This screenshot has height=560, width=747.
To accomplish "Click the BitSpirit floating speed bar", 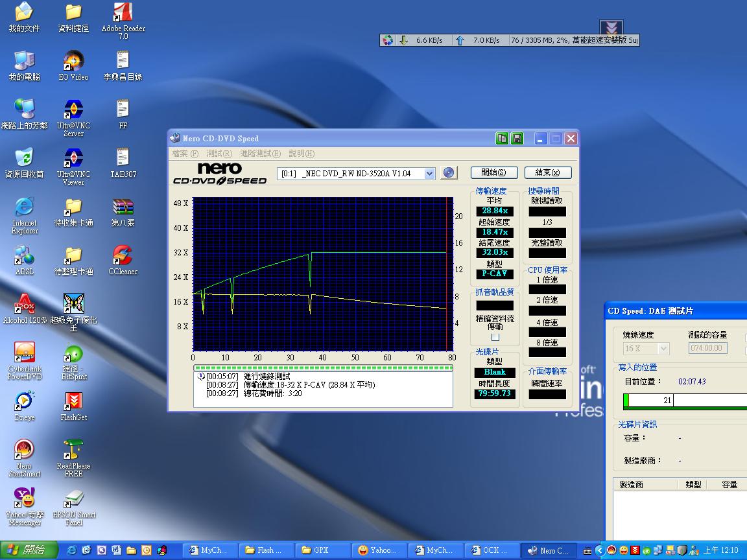I will click(x=509, y=40).
